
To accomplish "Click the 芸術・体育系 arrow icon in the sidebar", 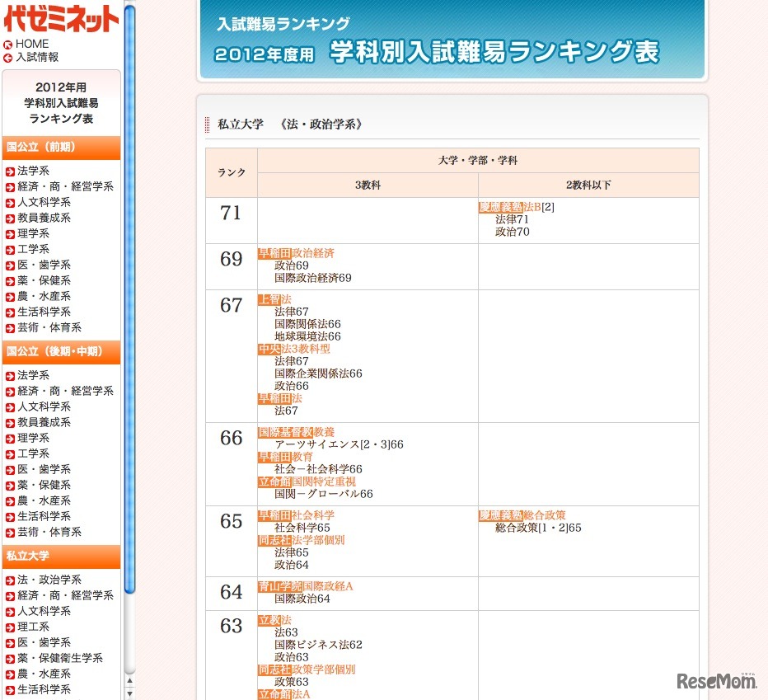I will coord(10,327).
